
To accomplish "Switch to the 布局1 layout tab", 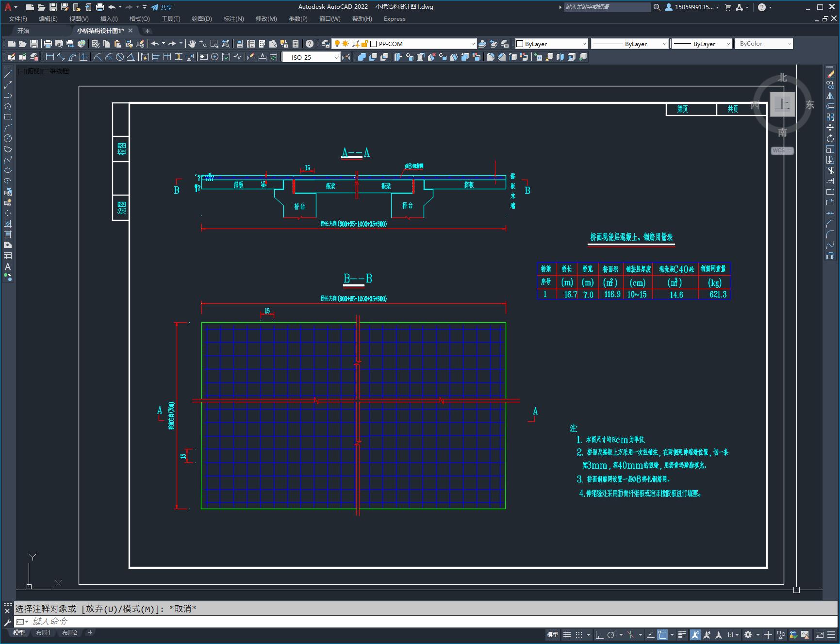I will pyautogui.click(x=43, y=633).
